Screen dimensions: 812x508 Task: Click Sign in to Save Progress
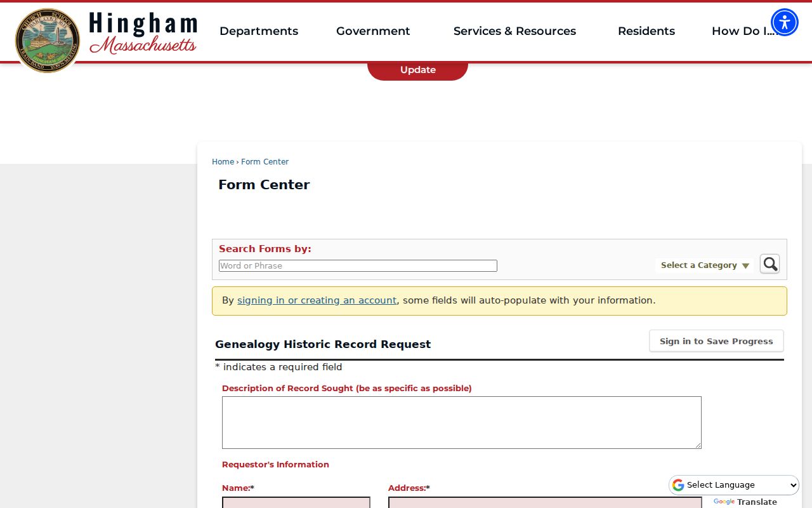coord(716,341)
